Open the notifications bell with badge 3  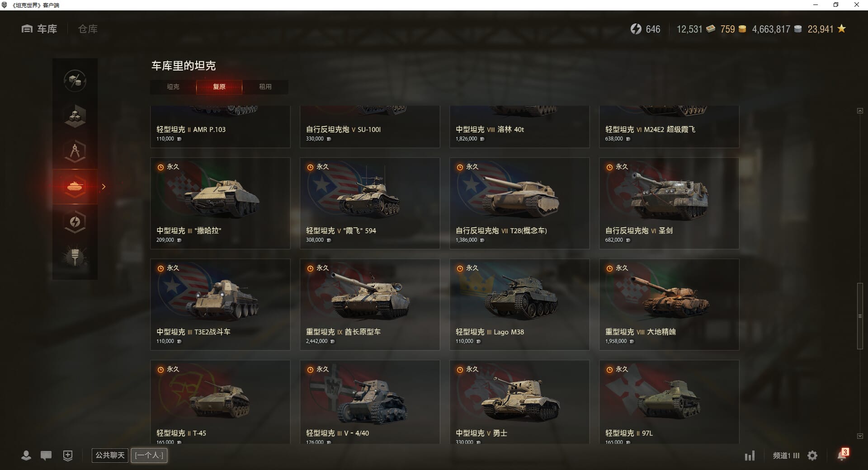click(842, 455)
